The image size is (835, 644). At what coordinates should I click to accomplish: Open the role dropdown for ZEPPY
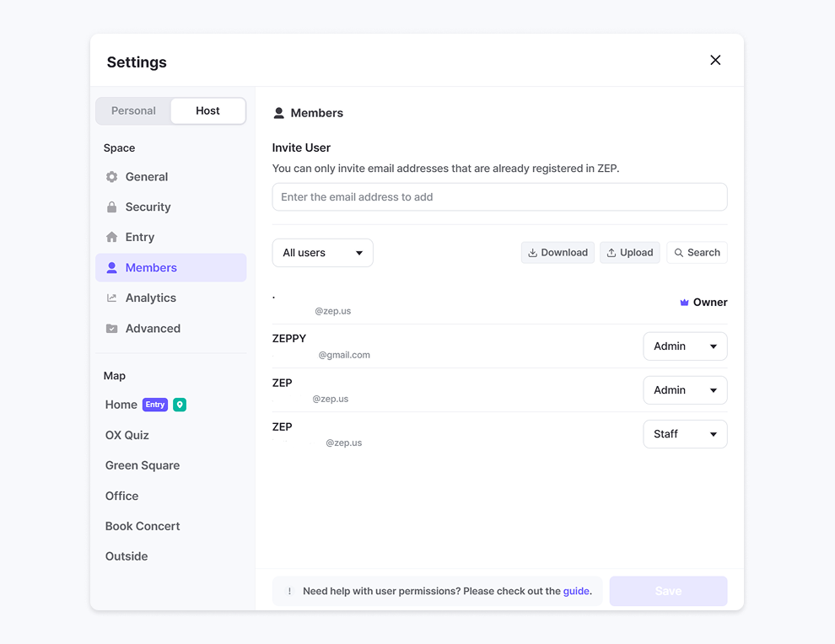coord(685,346)
